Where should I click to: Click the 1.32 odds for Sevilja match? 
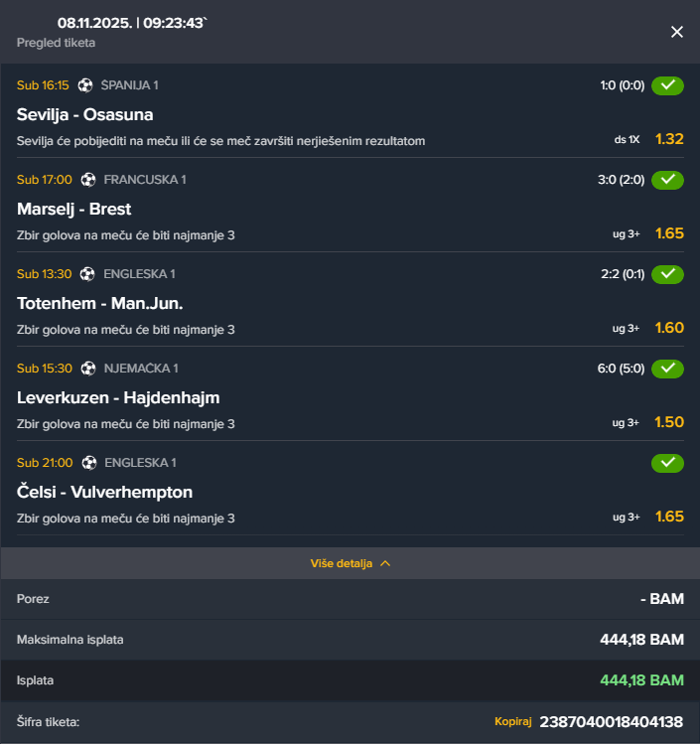click(669, 139)
